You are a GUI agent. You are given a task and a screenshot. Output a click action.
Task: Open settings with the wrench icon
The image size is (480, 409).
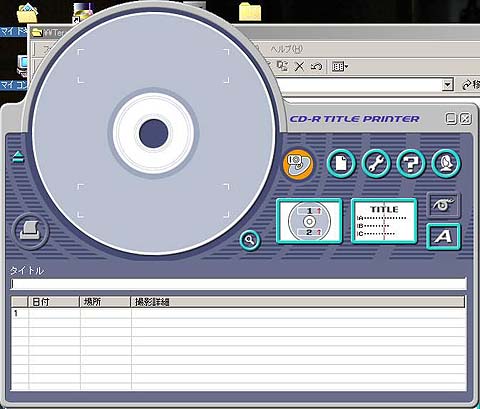pyautogui.click(x=376, y=164)
